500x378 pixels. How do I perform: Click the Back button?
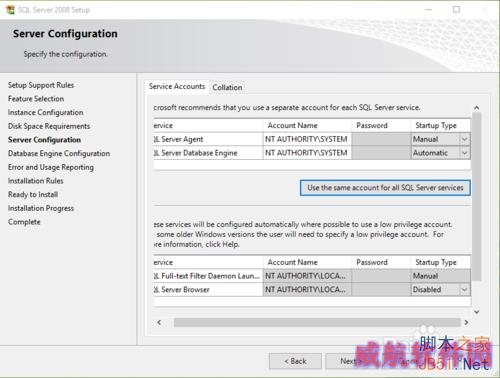pos(295,361)
